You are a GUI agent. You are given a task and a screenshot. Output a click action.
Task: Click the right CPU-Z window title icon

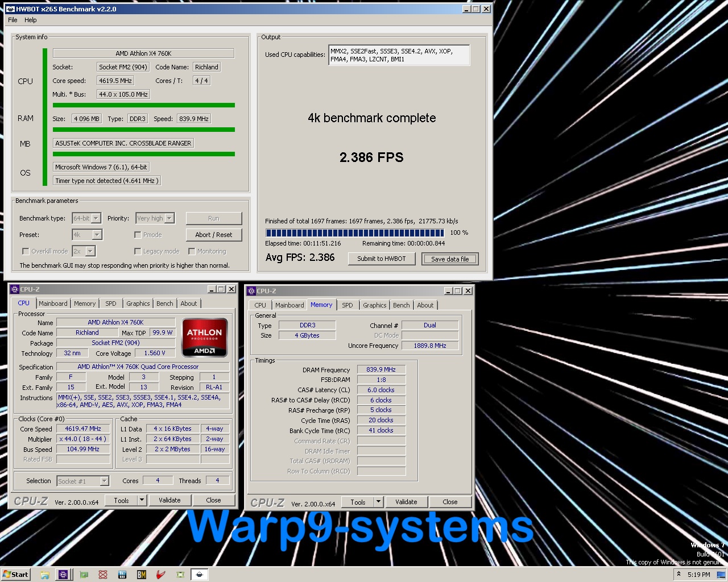251,291
